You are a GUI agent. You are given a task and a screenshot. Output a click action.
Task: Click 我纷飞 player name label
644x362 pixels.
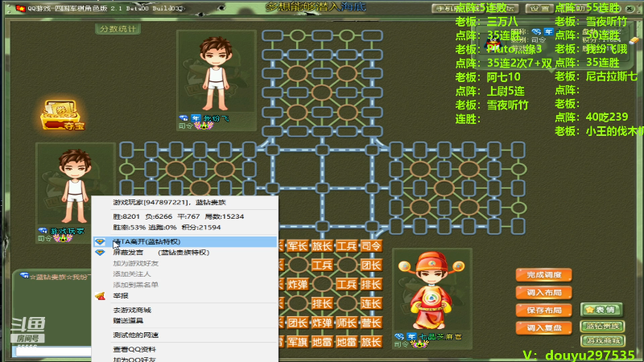(x=216, y=118)
